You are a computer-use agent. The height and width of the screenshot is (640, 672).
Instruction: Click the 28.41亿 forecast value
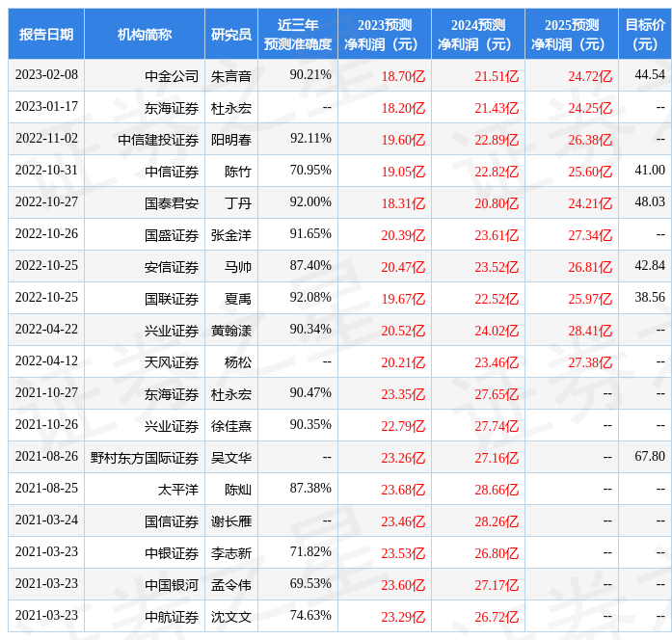tap(590, 331)
